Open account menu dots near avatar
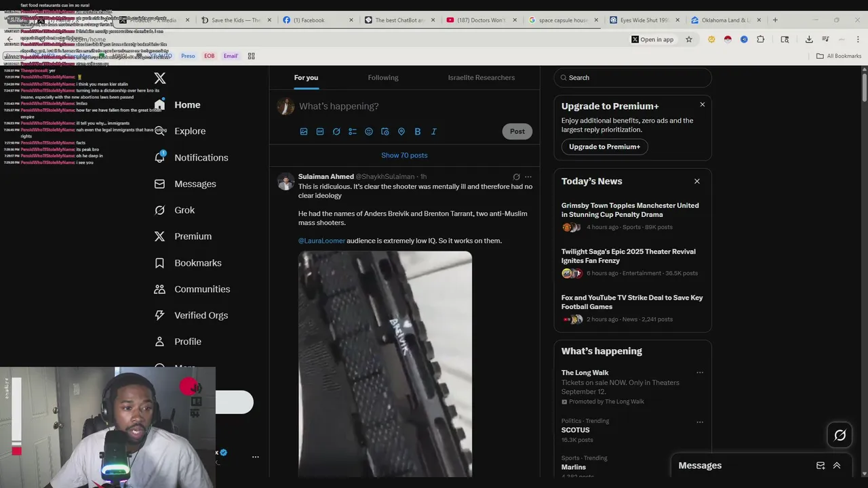 click(x=256, y=457)
